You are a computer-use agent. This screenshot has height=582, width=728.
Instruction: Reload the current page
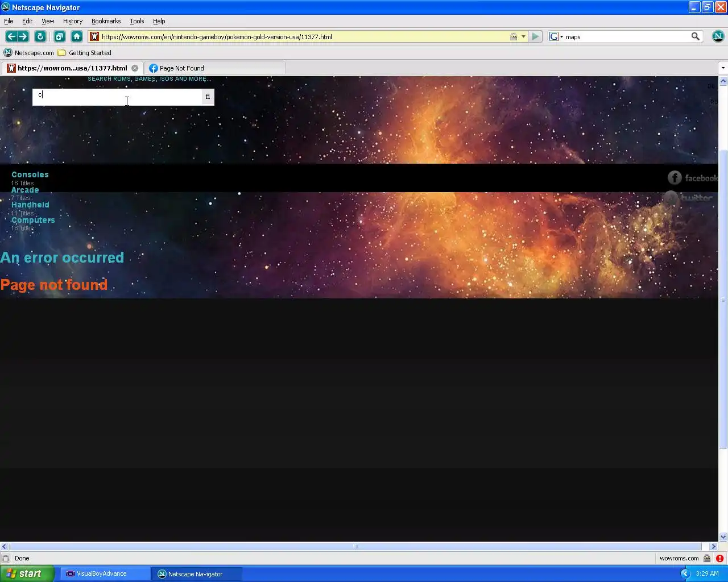tap(40, 36)
